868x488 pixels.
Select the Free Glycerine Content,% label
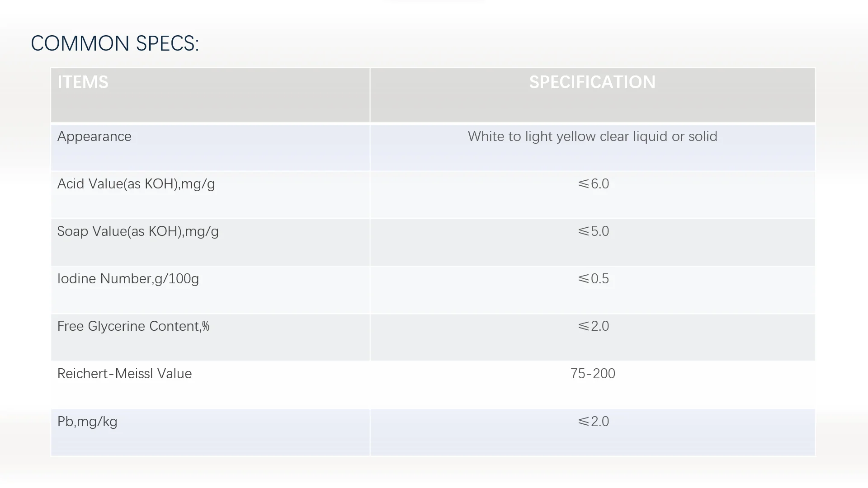click(133, 326)
